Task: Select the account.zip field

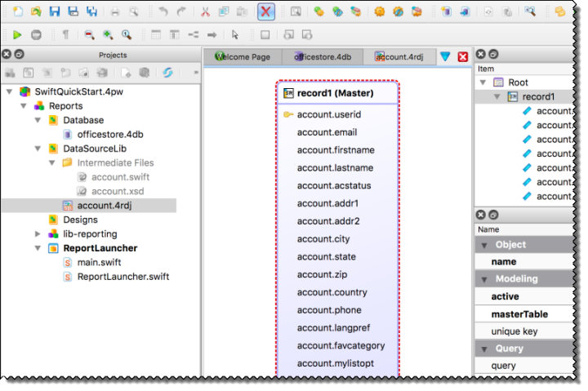Action: click(x=322, y=274)
